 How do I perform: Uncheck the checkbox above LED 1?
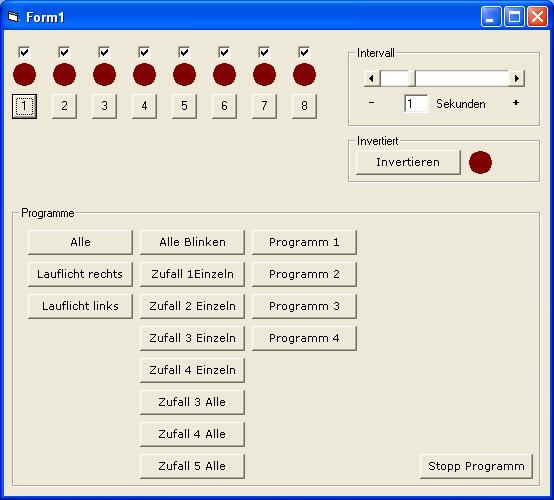pyautogui.click(x=24, y=52)
